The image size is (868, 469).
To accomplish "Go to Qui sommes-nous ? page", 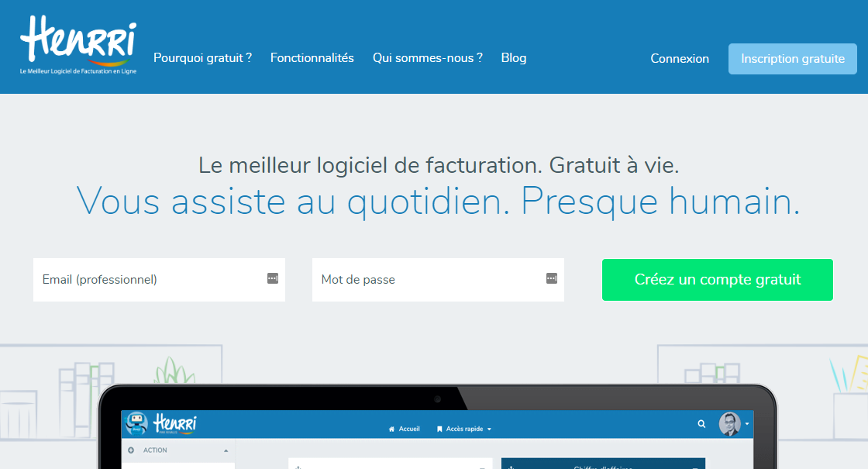I will [427, 57].
